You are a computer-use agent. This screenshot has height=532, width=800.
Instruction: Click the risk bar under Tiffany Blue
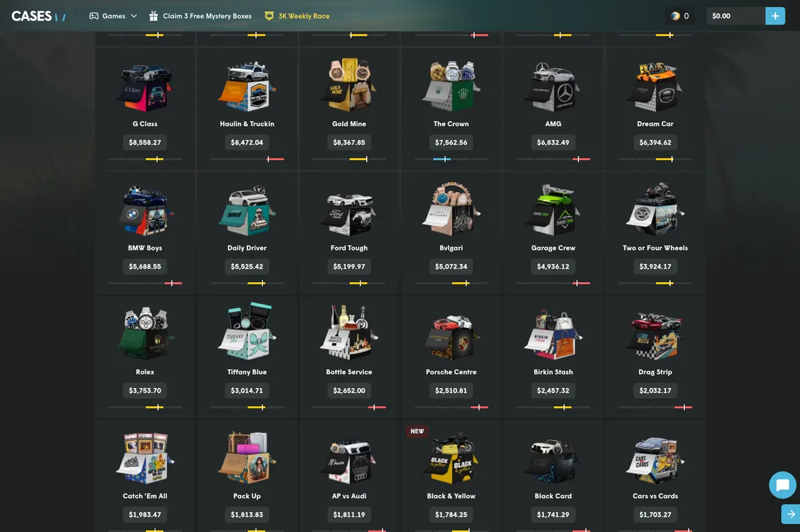[x=247, y=407]
